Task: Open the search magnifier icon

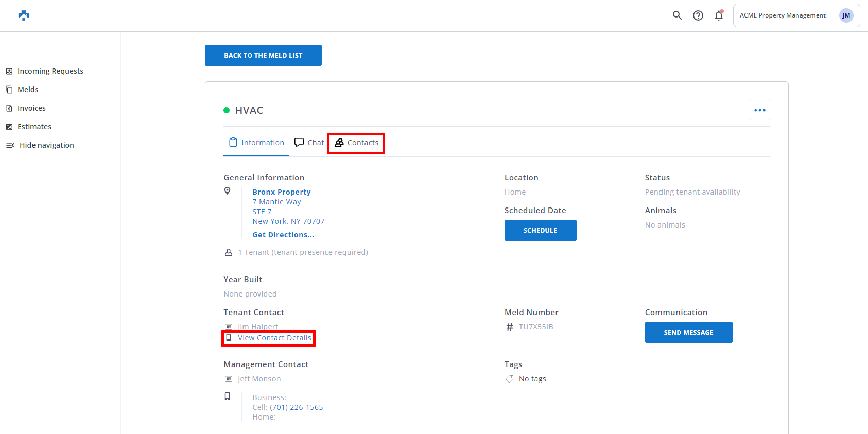Action: pos(677,15)
